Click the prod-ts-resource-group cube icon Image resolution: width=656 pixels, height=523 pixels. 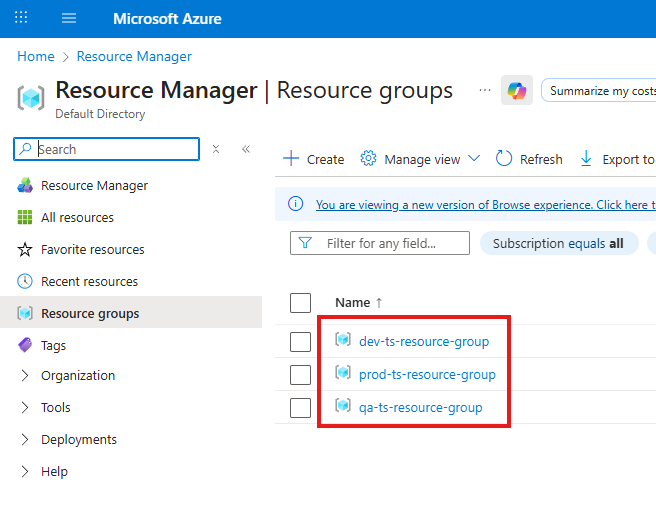(x=343, y=372)
